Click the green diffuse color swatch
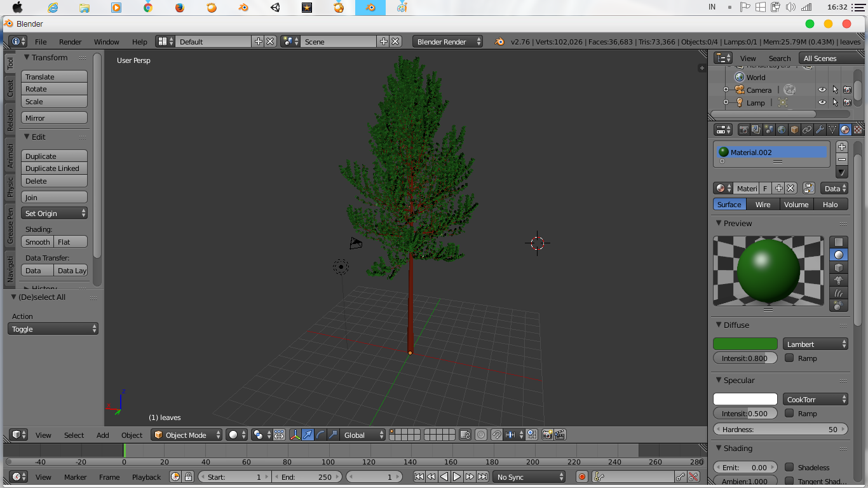868x488 pixels. tap(745, 343)
